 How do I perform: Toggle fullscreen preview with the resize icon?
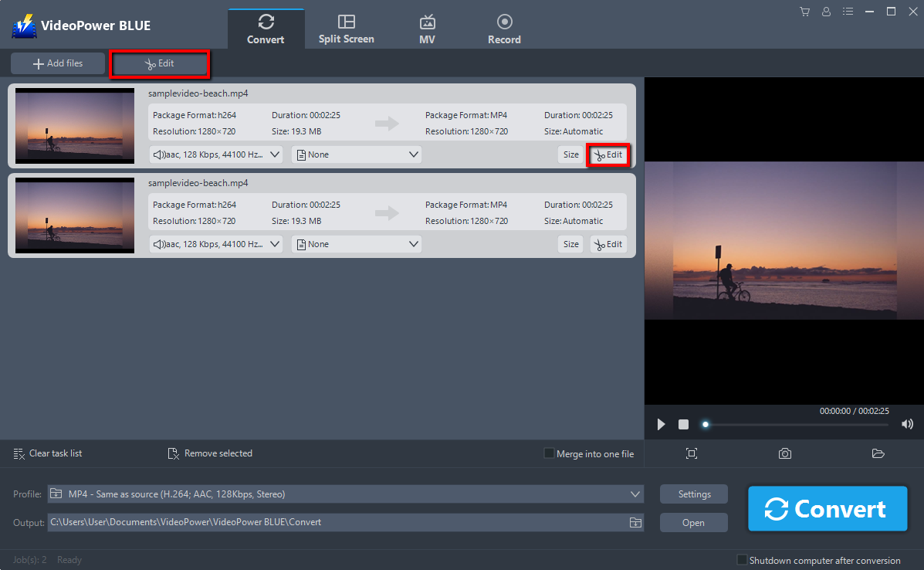click(x=692, y=453)
